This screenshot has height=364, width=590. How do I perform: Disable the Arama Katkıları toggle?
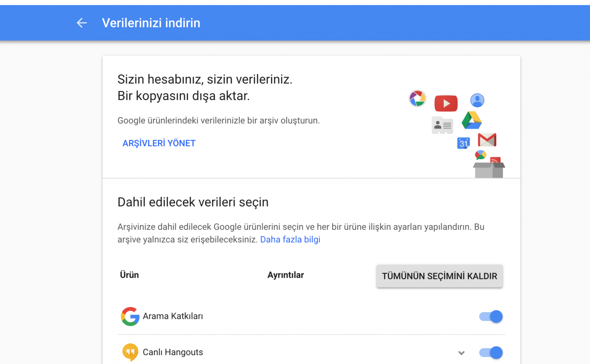tap(491, 316)
